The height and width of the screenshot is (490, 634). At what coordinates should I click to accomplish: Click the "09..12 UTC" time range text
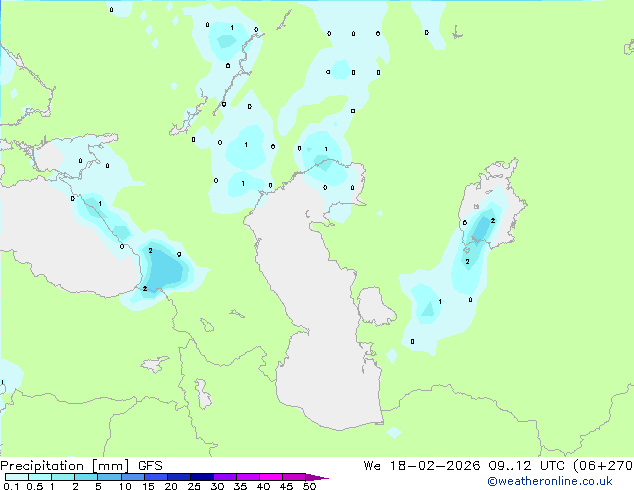pyautogui.click(x=528, y=466)
